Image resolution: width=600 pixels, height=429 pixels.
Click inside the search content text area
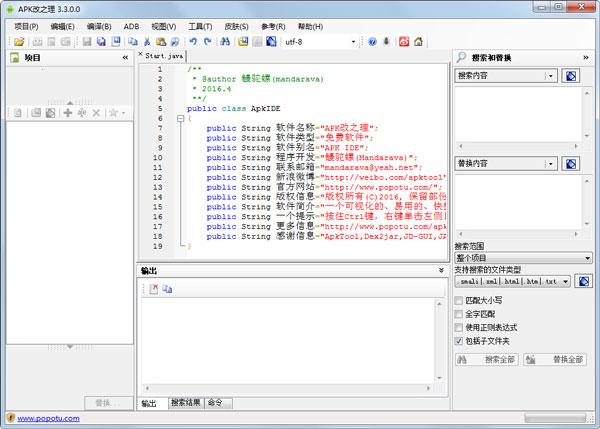[x=518, y=114]
